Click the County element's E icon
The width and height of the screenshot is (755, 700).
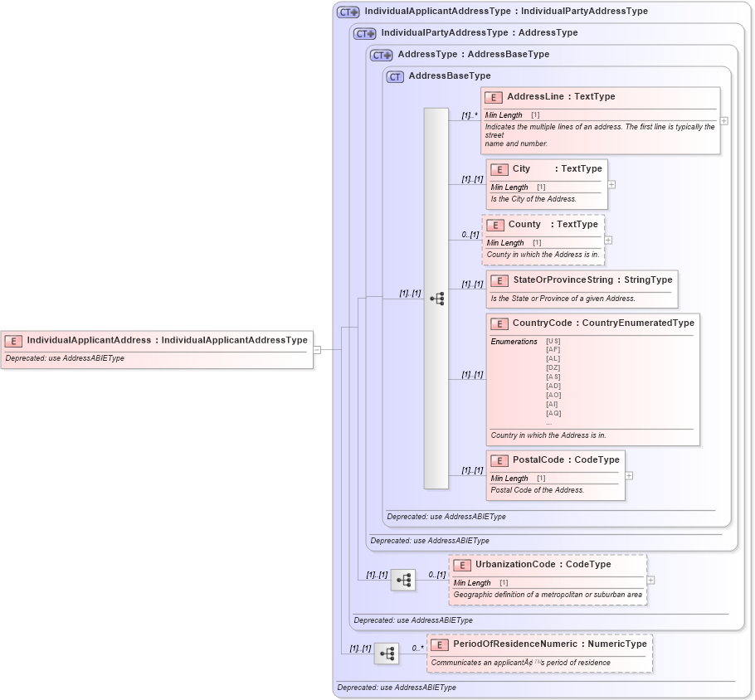click(x=495, y=225)
